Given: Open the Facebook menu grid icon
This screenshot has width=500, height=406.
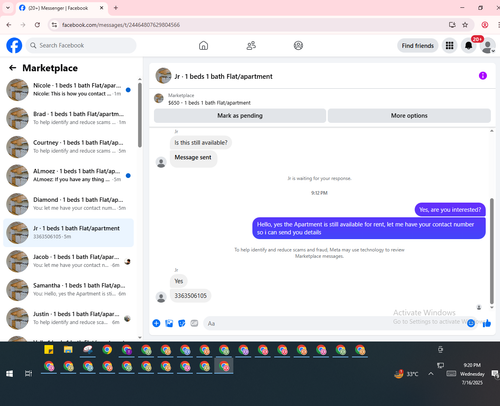Looking at the screenshot, I should [x=449, y=45].
